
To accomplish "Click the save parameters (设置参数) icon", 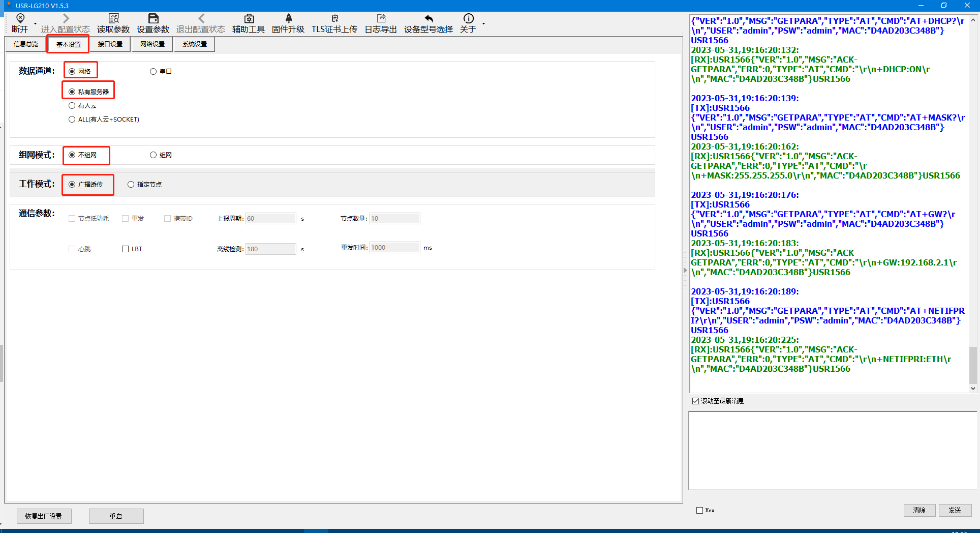I will (153, 19).
